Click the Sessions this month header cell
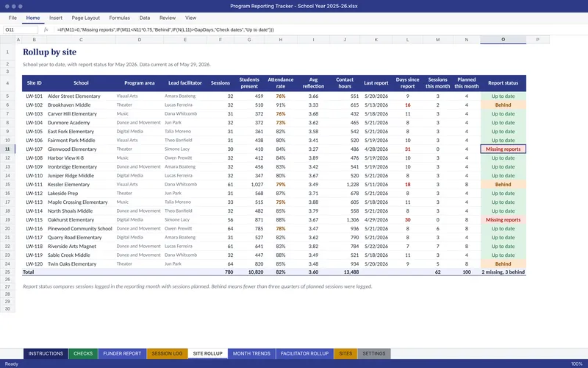The height and width of the screenshot is (368, 588). pos(437,83)
